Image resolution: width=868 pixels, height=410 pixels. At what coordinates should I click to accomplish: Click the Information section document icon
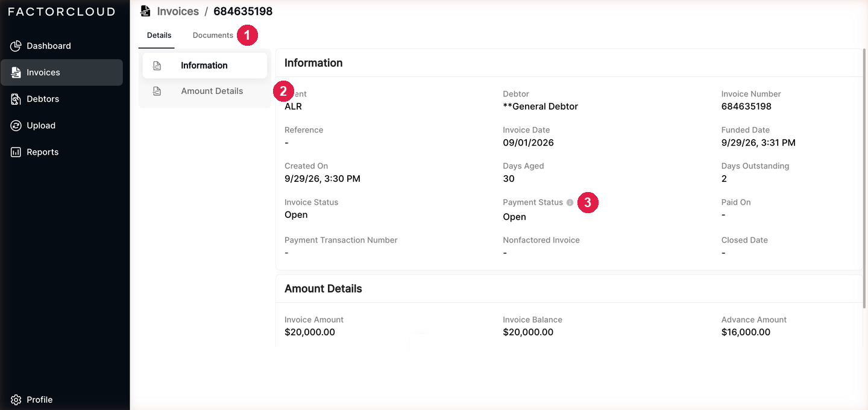coord(157,66)
